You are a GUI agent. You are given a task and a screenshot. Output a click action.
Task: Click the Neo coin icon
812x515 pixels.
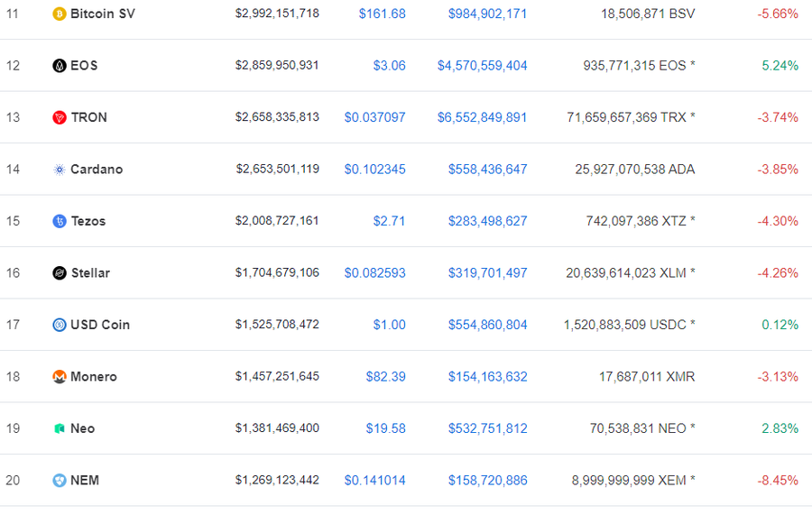(60, 428)
